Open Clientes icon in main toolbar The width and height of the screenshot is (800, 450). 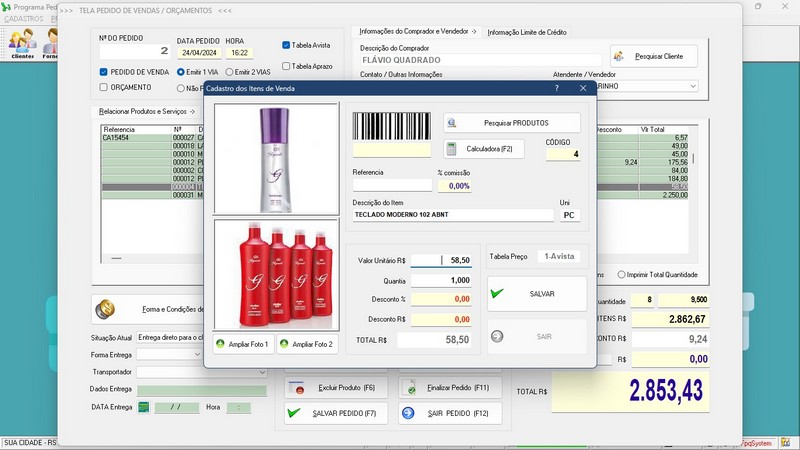(22, 42)
